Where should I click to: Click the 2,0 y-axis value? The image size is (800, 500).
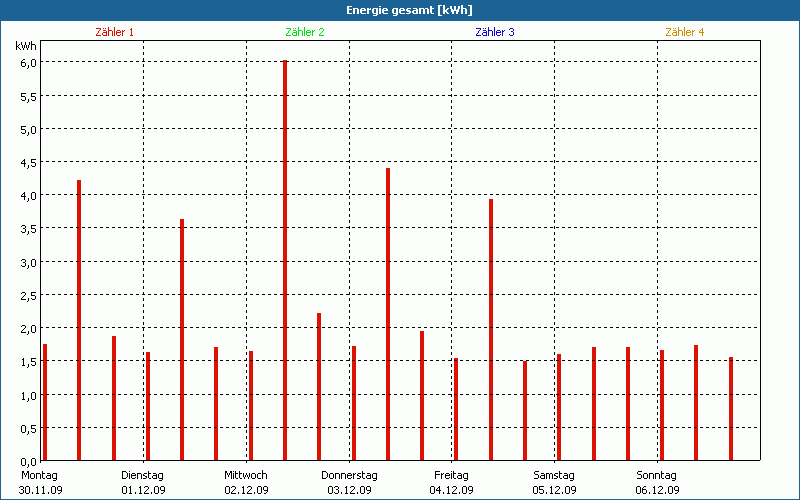[28, 329]
